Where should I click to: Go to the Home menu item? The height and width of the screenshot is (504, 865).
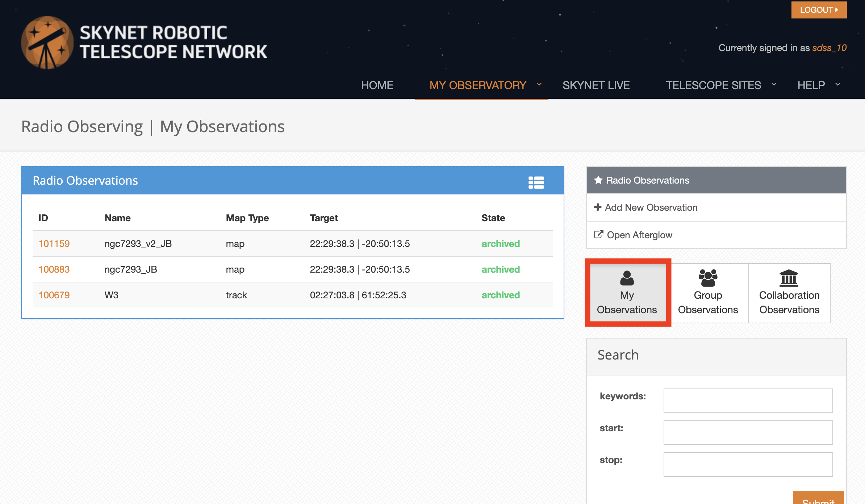[377, 85]
